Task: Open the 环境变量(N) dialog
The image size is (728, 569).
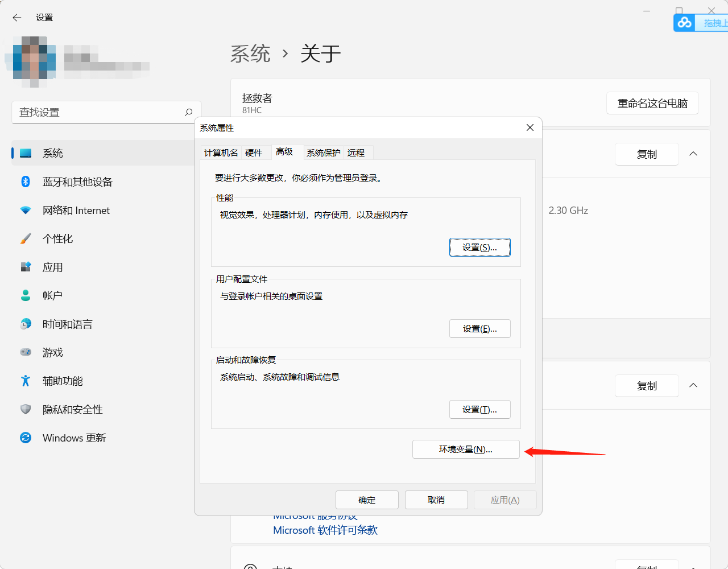Action: 465,449
